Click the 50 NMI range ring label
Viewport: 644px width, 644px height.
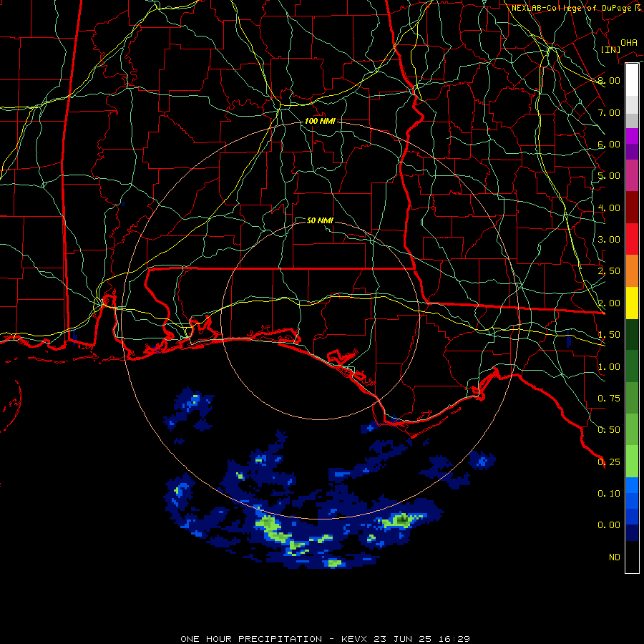coord(320,220)
